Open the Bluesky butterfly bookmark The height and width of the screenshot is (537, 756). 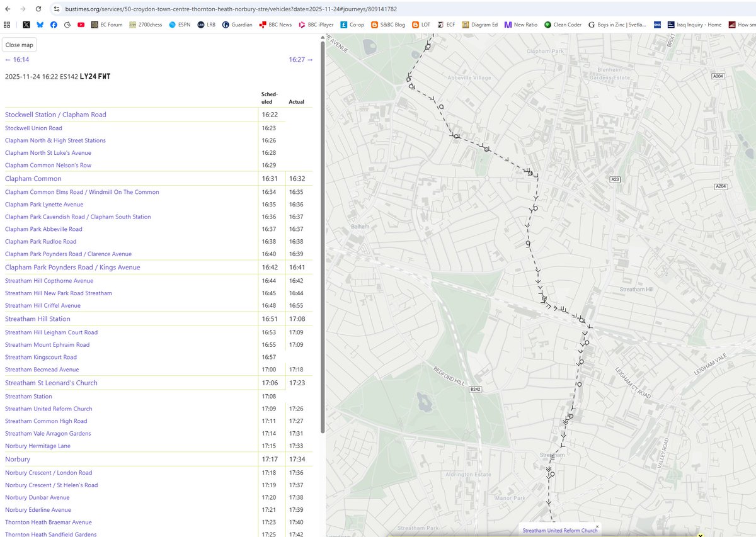[40, 25]
